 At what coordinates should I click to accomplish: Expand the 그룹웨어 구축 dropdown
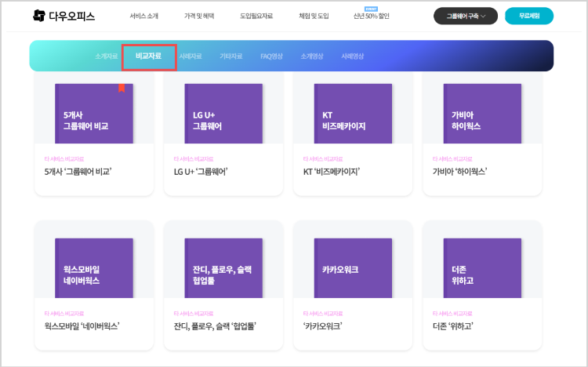[466, 16]
